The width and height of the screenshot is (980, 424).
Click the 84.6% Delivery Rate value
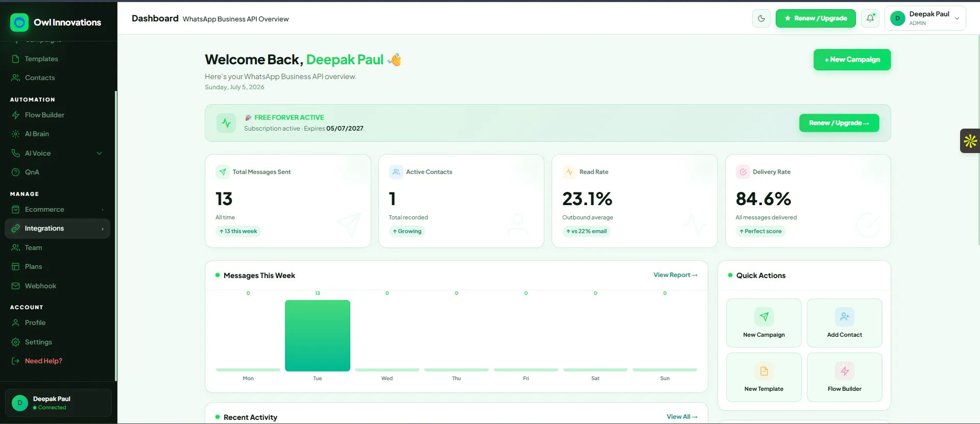(x=763, y=198)
